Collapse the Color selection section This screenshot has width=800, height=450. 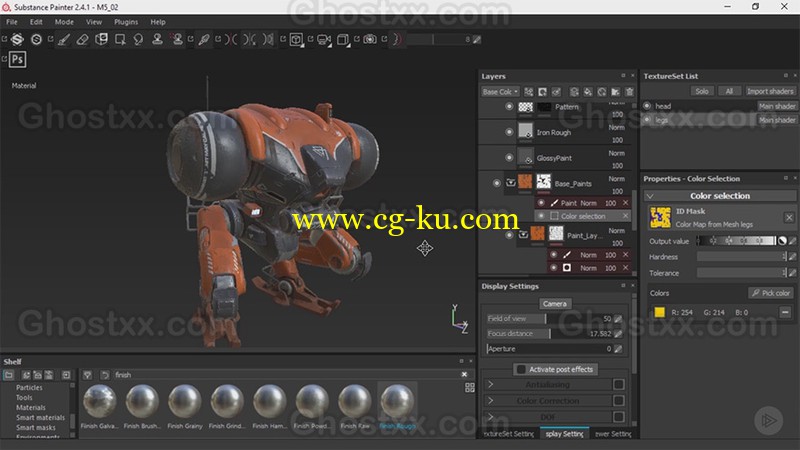pyautogui.click(x=650, y=196)
